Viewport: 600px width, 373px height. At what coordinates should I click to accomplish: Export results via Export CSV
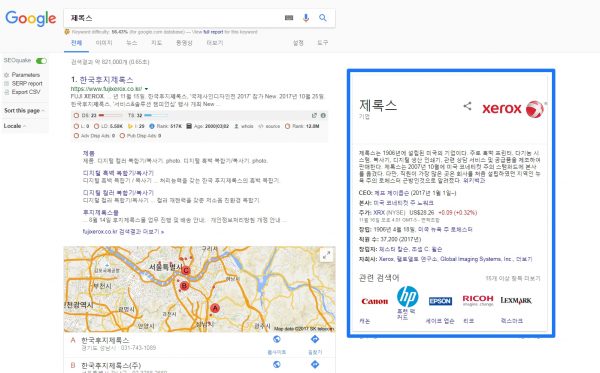click(x=26, y=92)
